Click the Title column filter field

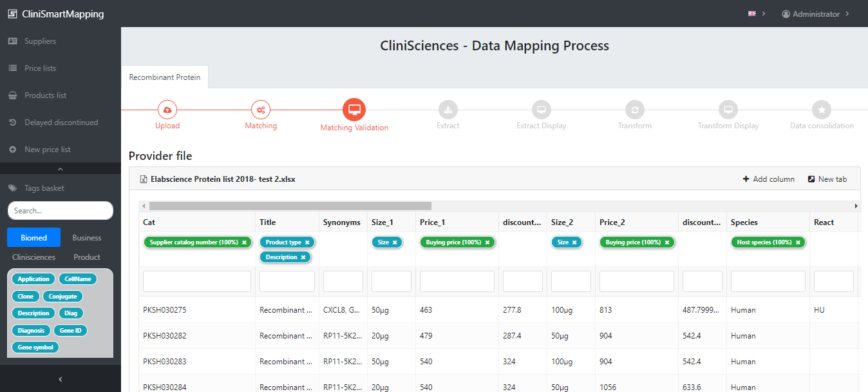(287, 281)
